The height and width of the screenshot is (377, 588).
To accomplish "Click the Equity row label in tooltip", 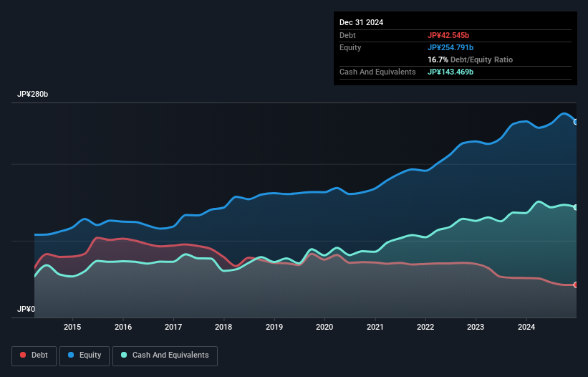I will pyautogui.click(x=350, y=47).
